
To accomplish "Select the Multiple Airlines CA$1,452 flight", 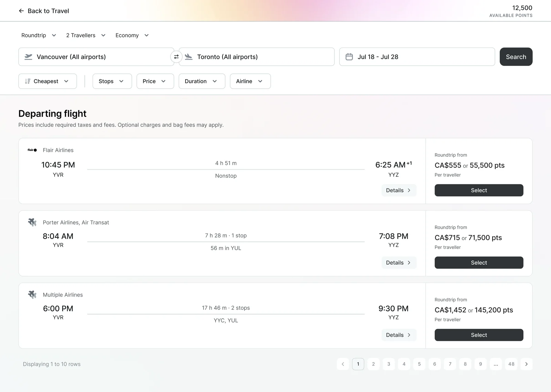I will coord(479,335).
